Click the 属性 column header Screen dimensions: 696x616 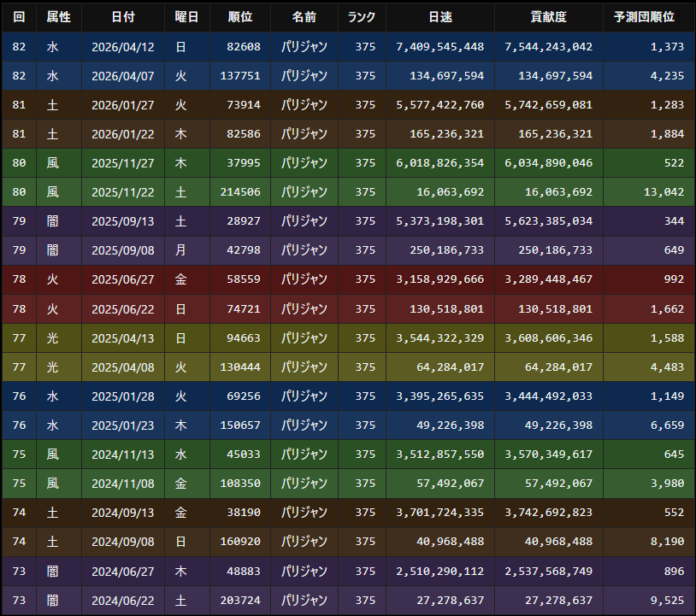point(59,17)
